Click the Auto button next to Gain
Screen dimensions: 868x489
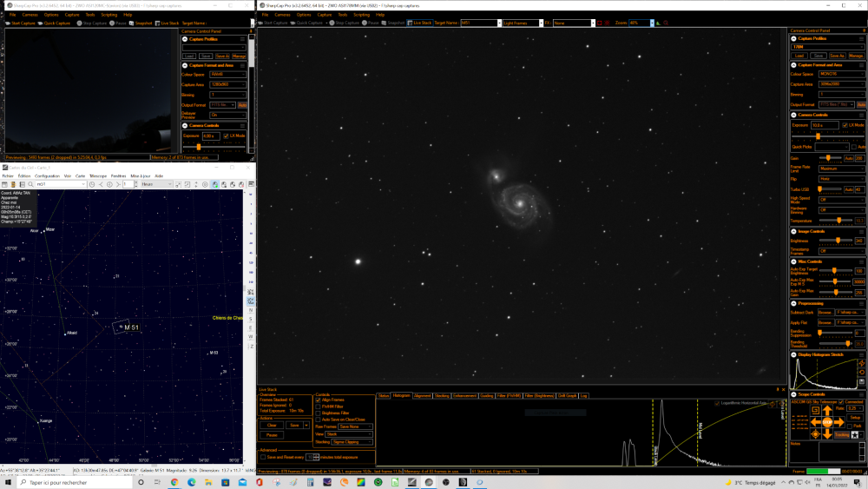tap(849, 158)
